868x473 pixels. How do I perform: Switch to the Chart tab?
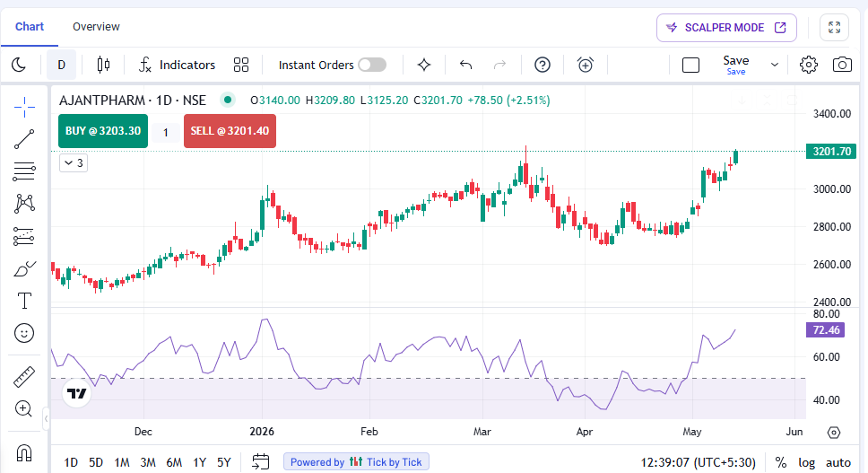click(x=30, y=27)
